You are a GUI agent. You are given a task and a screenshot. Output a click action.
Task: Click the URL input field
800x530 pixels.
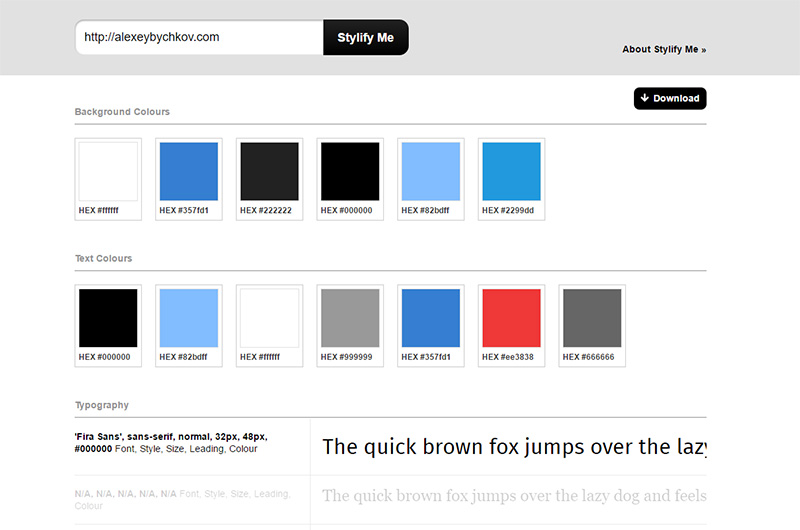point(199,37)
